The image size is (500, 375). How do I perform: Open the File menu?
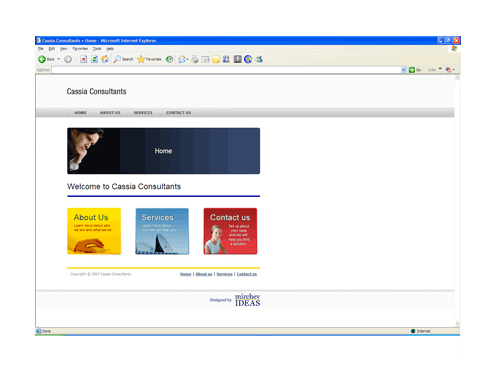pyautogui.click(x=41, y=49)
